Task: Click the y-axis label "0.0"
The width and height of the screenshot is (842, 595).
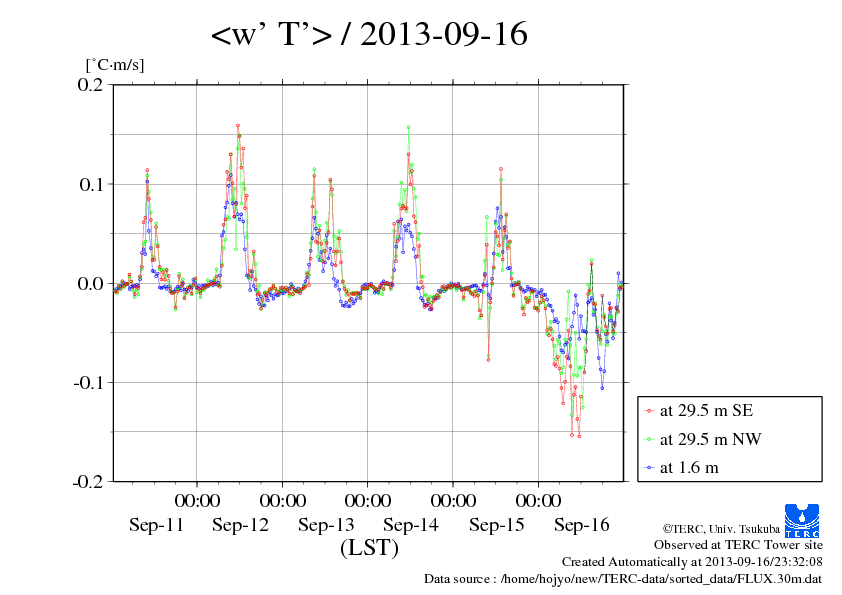Action: point(91,284)
